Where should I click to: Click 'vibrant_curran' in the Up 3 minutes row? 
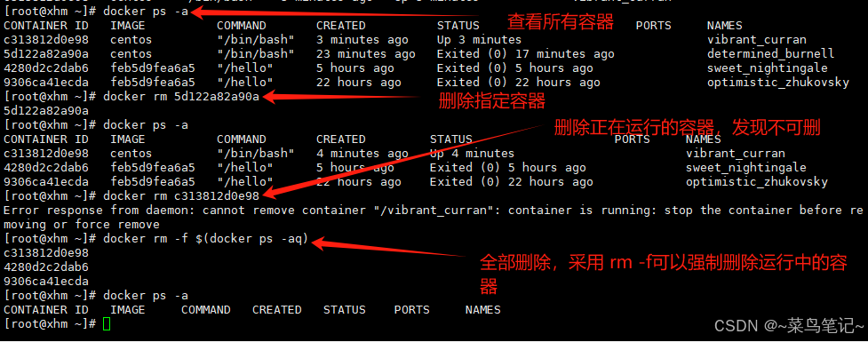point(757,40)
